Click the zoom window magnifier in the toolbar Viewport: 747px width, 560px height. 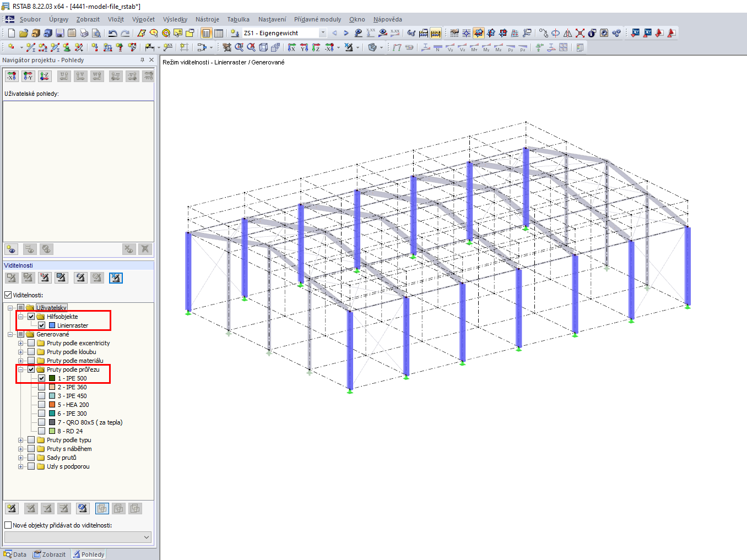(239, 47)
